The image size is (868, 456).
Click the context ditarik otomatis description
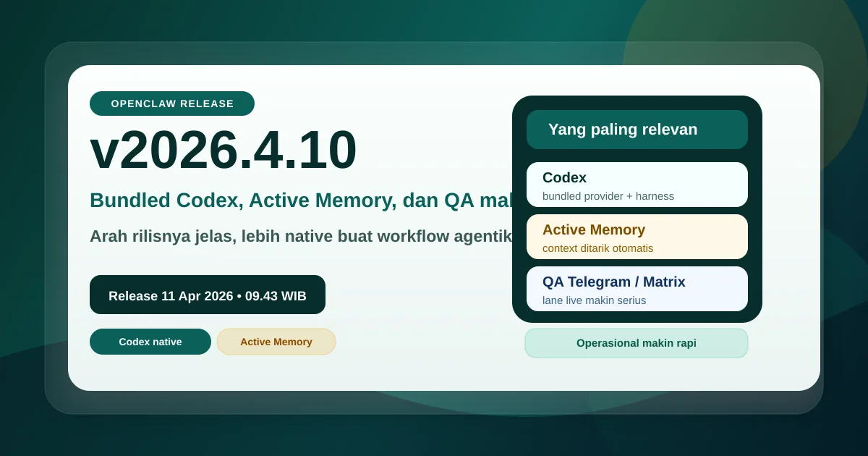(597, 248)
